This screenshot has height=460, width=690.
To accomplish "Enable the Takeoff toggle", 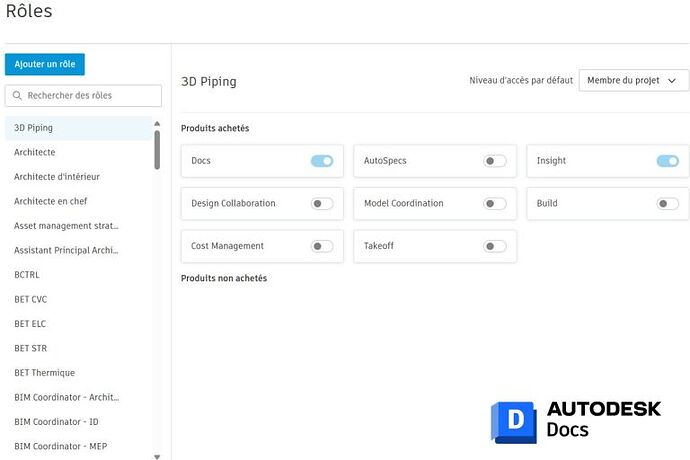I will pos(495,246).
